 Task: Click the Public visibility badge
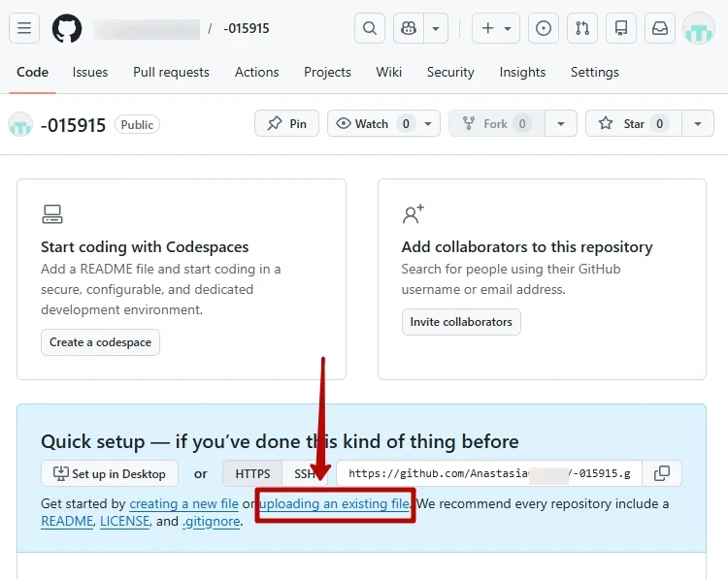tap(137, 125)
